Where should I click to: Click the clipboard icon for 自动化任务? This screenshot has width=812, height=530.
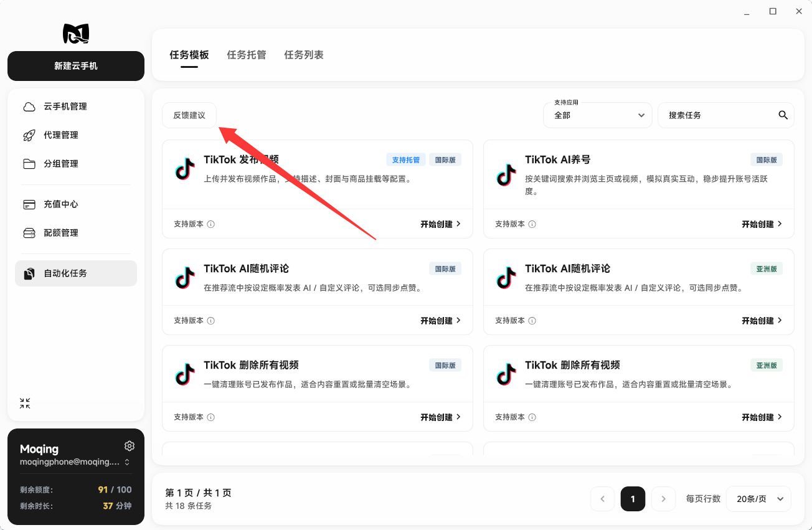coord(29,273)
